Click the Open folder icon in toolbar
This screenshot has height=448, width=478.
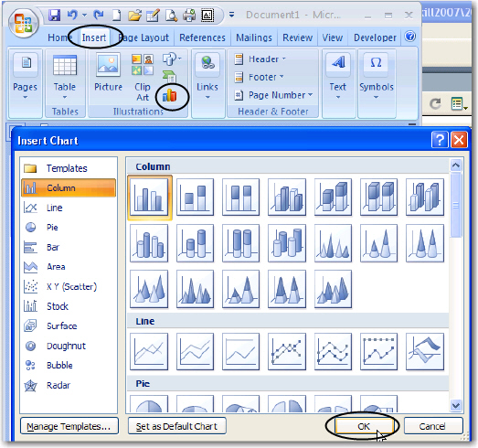(x=134, y=15)
